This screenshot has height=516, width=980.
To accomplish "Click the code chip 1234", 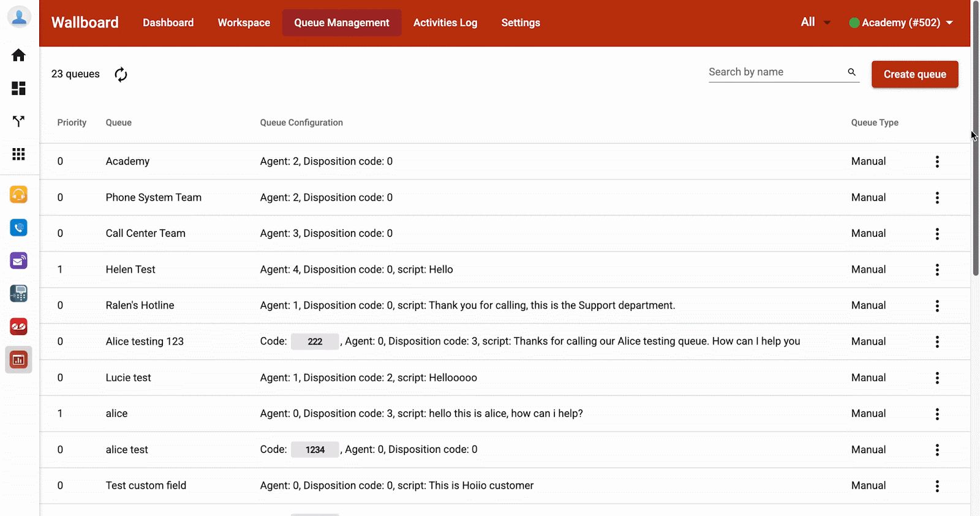I will (315, 450).
